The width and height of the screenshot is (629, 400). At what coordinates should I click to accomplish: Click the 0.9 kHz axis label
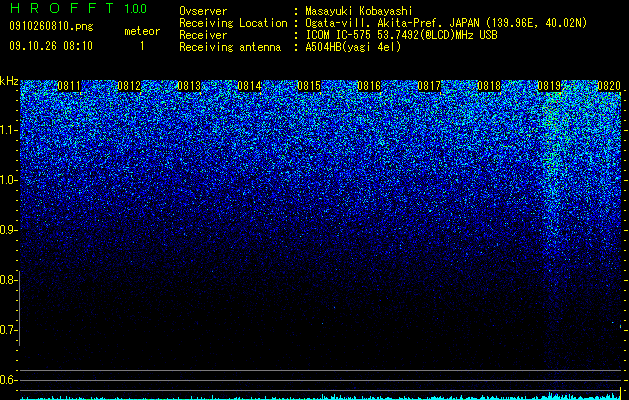point(8,230)
